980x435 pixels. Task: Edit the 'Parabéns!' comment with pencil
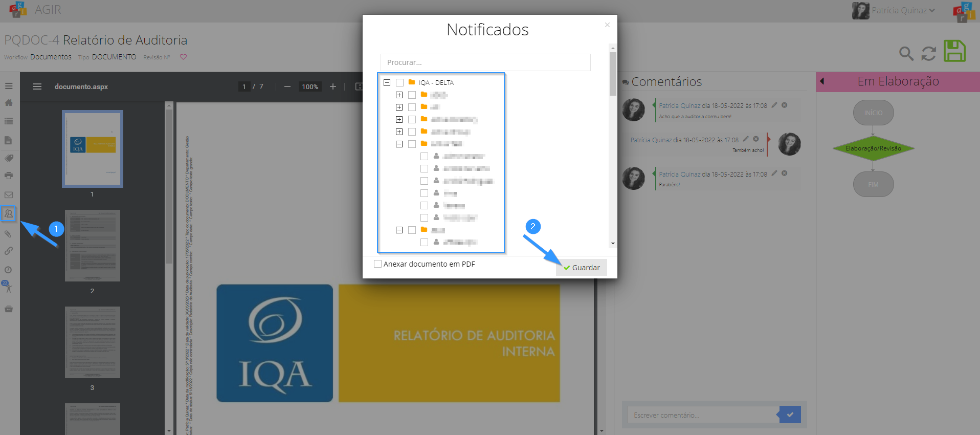click(774, 173)
